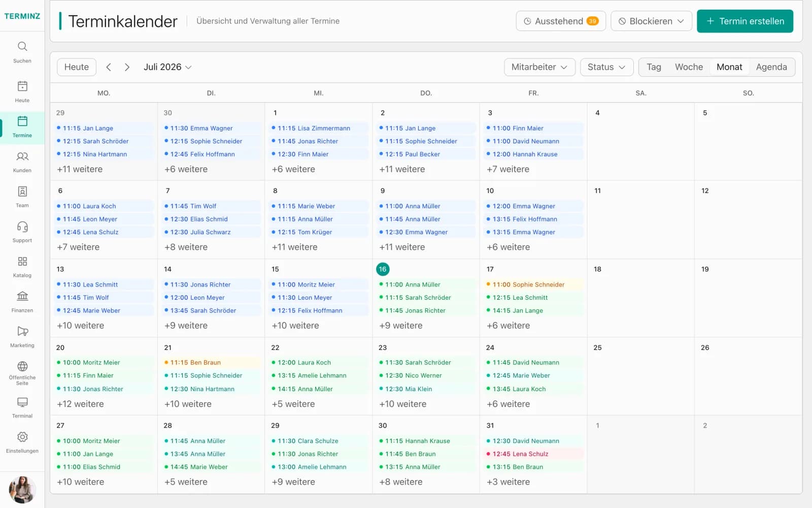The image size is (812, 508).
Task: Open Ausstehend pending appointments
Action: coord(561,21)
